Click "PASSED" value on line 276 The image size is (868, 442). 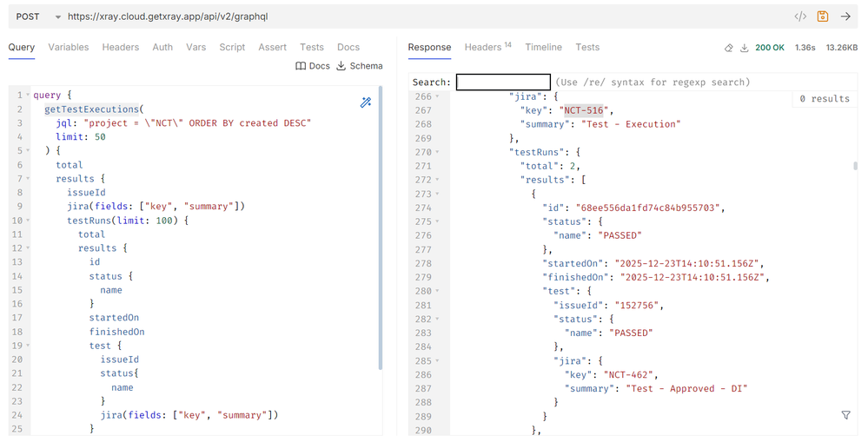[620, 235]
